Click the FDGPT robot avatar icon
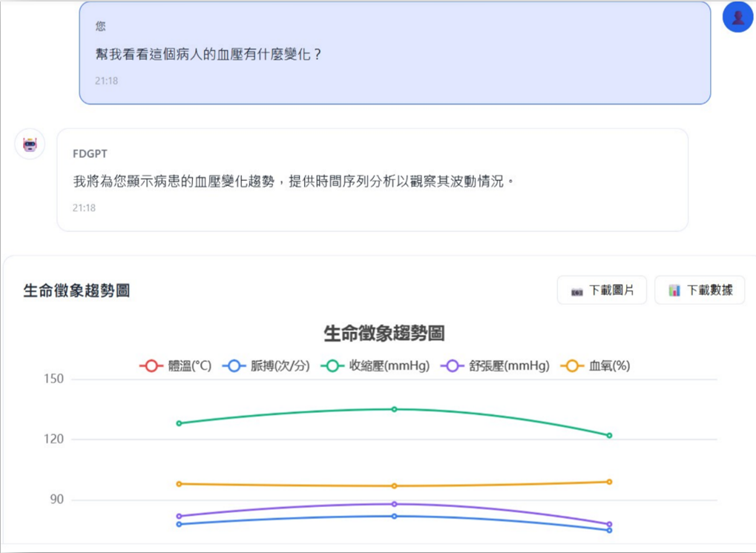756x553 pixels. click(x=29, y=143)
